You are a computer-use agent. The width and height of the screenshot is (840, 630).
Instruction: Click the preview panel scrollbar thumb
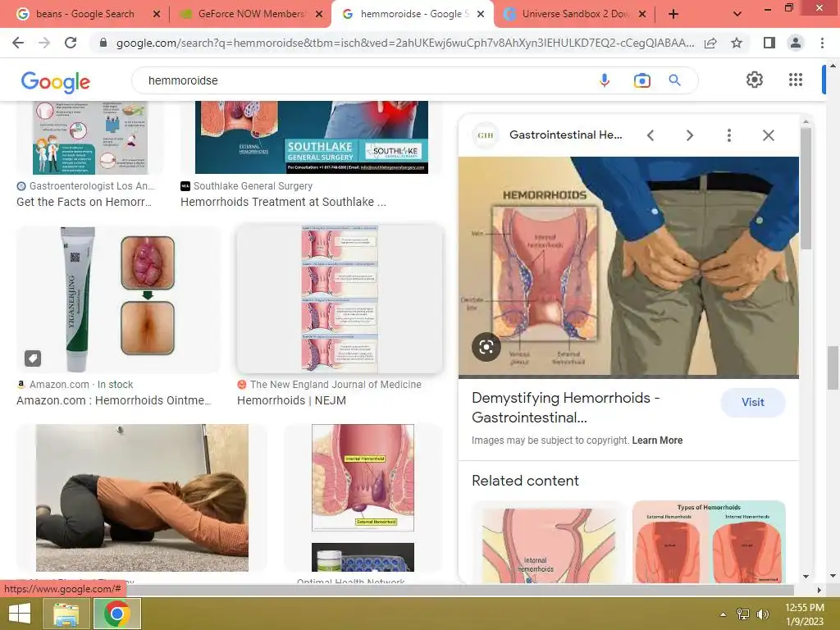click(806, 189)
